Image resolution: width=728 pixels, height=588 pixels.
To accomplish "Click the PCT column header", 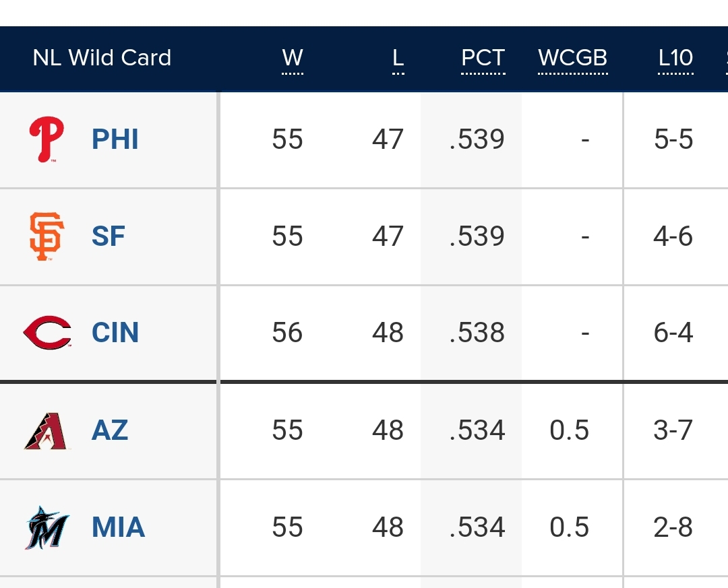I will [483, 58].
